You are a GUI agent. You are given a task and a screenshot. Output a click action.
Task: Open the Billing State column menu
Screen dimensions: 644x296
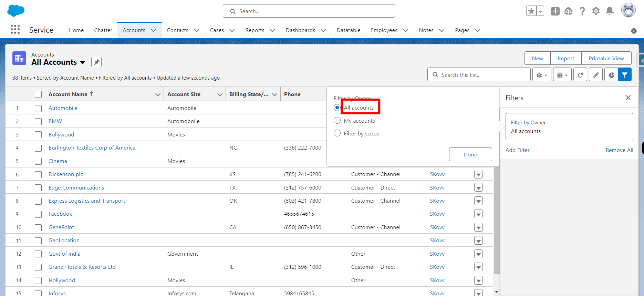[x=275, y=94]
